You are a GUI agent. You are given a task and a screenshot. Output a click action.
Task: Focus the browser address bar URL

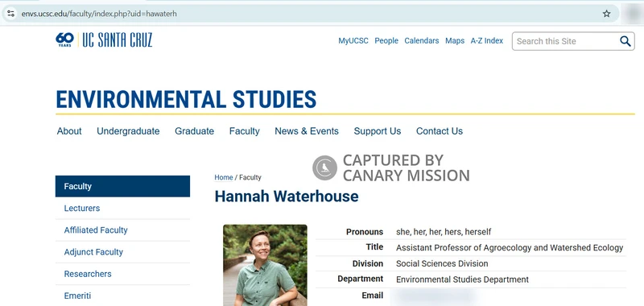(x=99, y=14)
